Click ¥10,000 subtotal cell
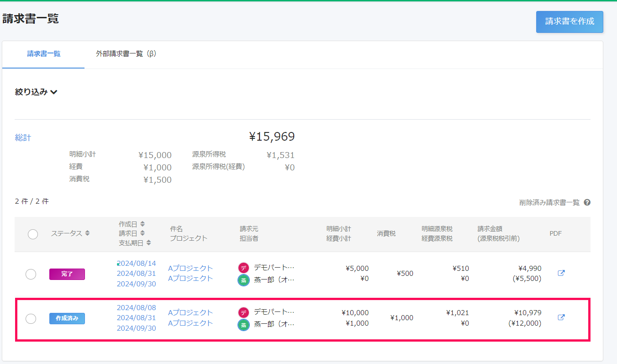617x364 pixels. pyautogui.click(x=355, y=312)
